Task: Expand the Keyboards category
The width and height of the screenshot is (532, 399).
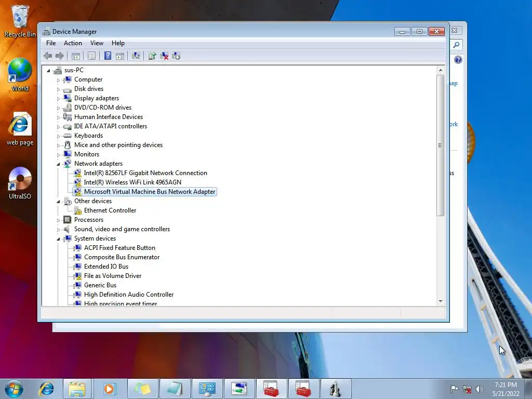Action: click(58, 136)
